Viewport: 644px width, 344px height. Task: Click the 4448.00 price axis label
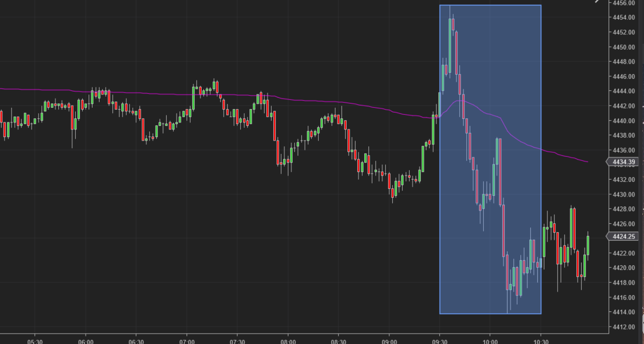coord(624,62)
